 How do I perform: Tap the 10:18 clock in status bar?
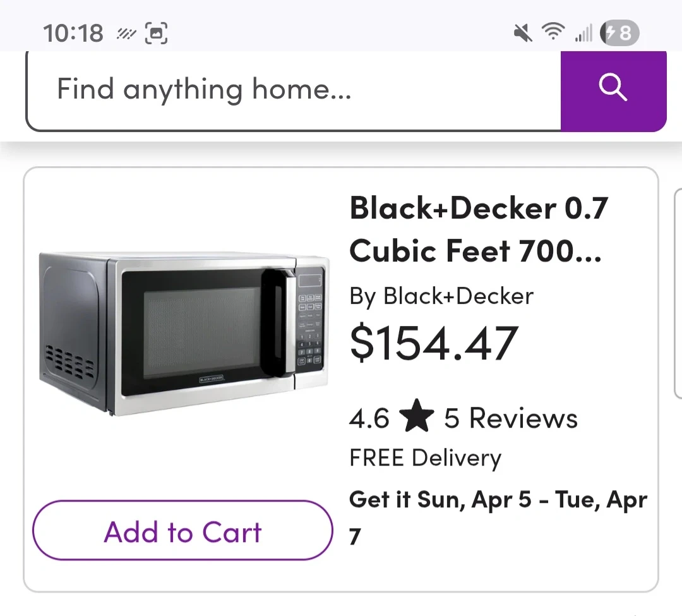73,33
